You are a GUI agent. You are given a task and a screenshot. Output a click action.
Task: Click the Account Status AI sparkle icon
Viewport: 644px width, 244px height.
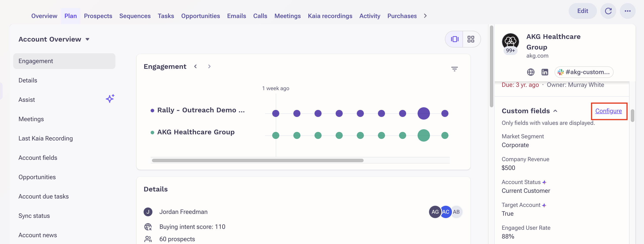[544, 182]
